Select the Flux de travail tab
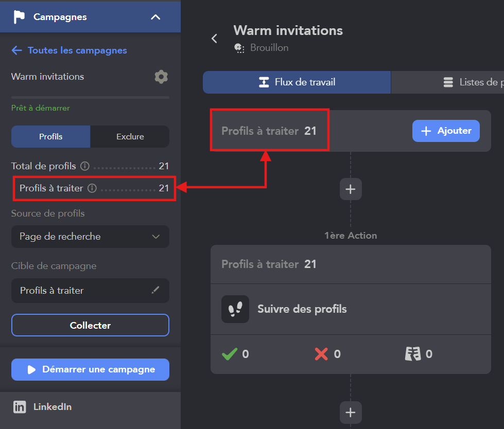Image resolution: width=504 pixels, height=429 pixels. tap(297, 82)
